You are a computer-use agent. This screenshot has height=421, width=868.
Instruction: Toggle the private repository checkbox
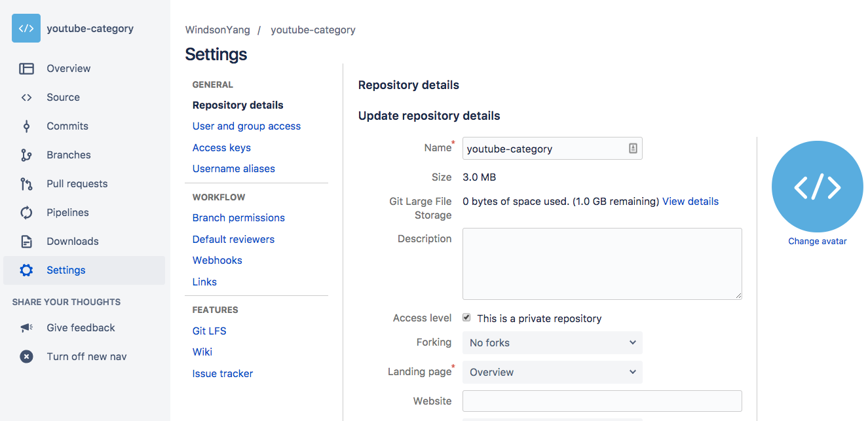466,318
